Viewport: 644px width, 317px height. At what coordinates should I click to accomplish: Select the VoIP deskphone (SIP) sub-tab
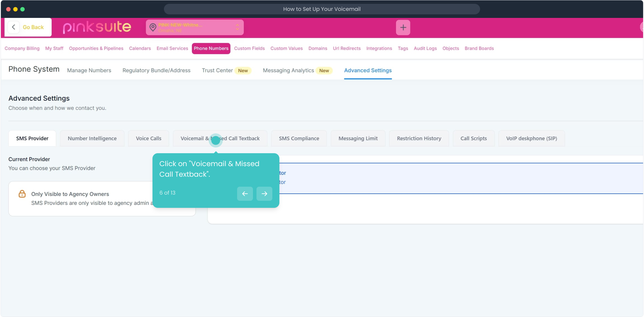(x=531, y=138)
